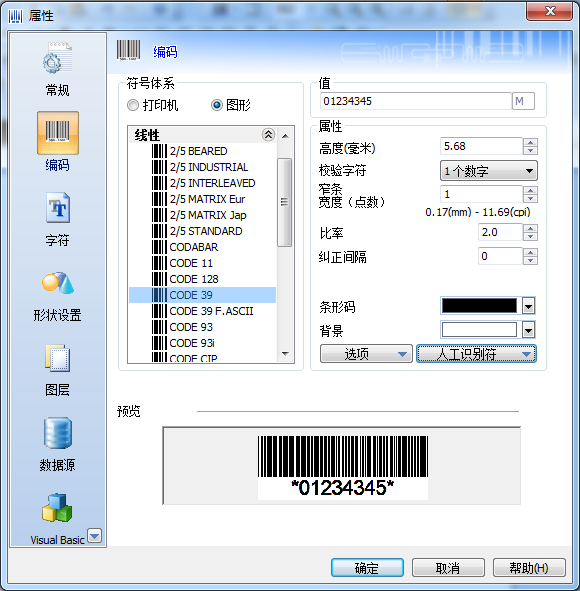580x591 pixels.
Task: Click the barcode icon beside 2/5 INDUSTRIAL
Action: [x=159, y=167]
